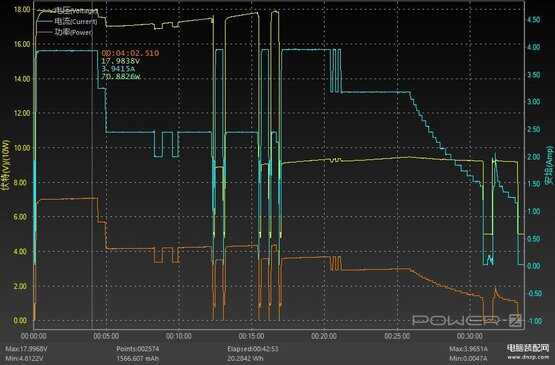Click the 00:00:00 time axis label
This screenshot has height=365, width=555.
tap(34, 336)
